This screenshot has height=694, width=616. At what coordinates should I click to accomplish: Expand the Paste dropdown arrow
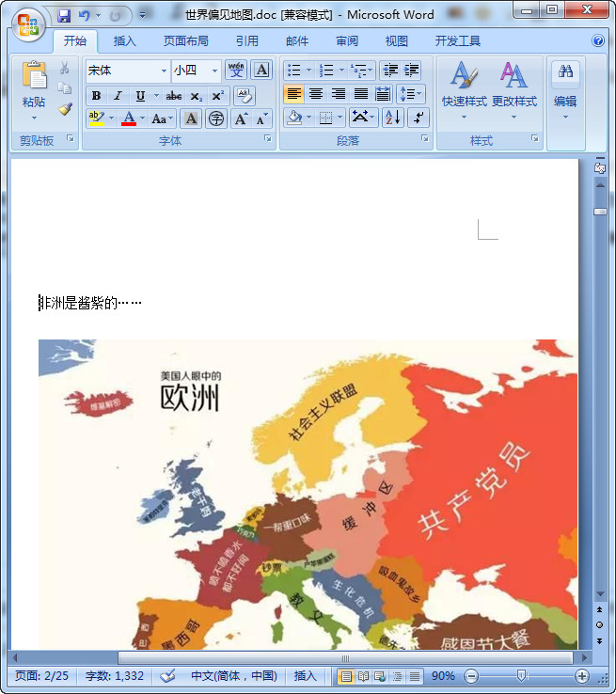[34, 118]
